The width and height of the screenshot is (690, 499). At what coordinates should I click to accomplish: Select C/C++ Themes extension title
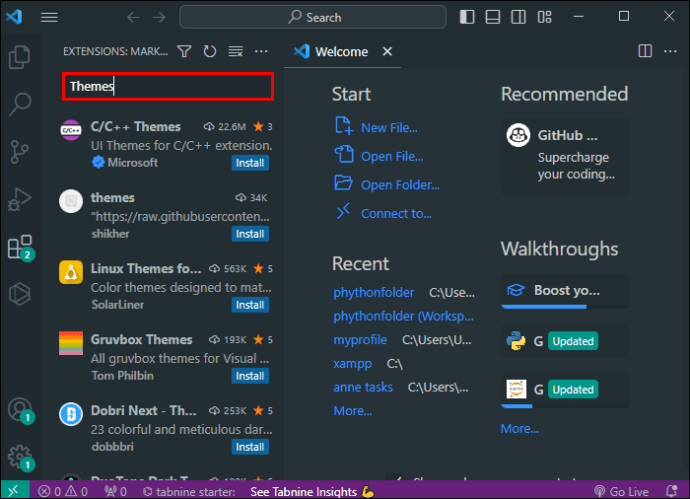pos(136,127)
